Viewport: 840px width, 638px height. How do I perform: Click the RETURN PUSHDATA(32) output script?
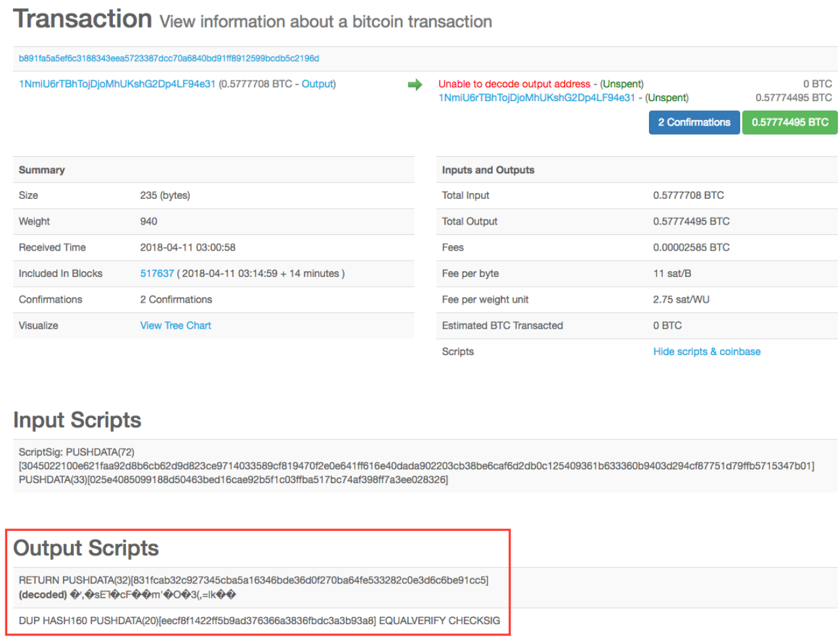point(253,580)
